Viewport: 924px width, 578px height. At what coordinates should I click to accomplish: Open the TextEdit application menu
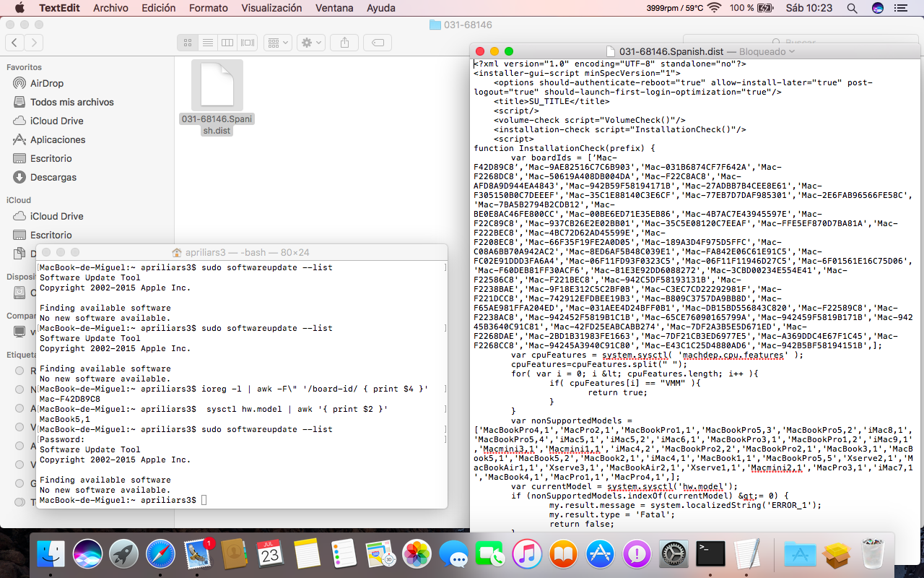coord(58,8)
